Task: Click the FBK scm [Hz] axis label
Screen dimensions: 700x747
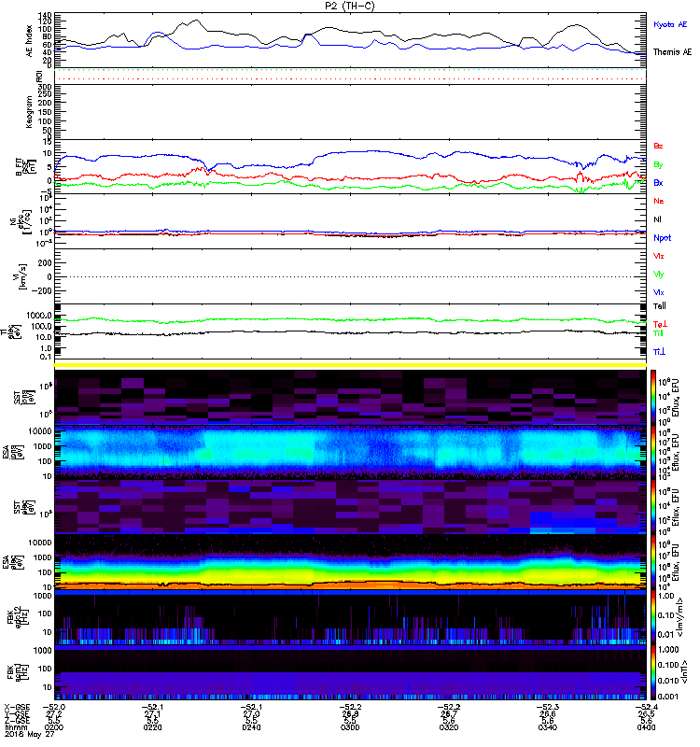Action: tap(16, 672)
